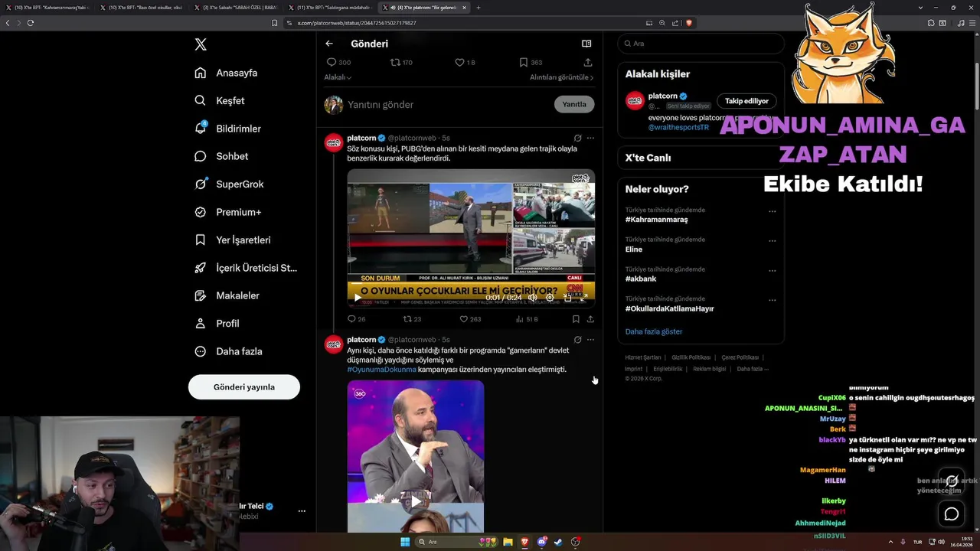Open more options for #akbank trend
980x551 pixels.
(772, 271)
